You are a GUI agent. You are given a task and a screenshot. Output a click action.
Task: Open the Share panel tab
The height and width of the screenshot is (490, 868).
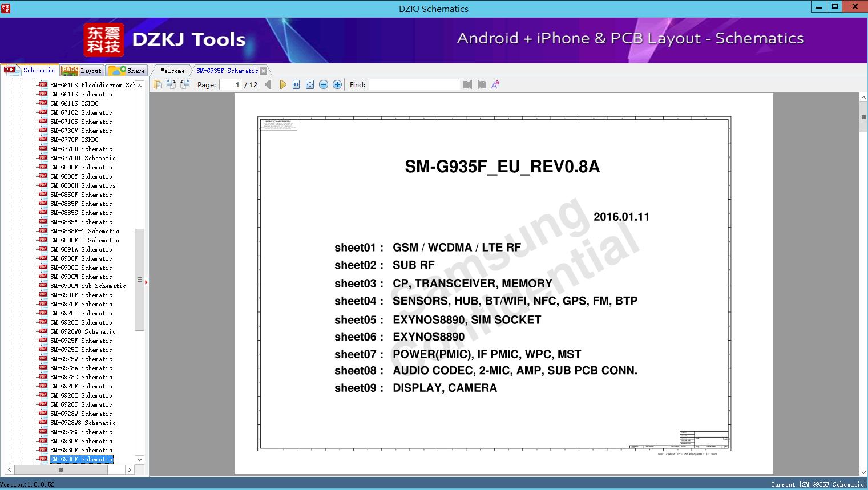[127, 71]
